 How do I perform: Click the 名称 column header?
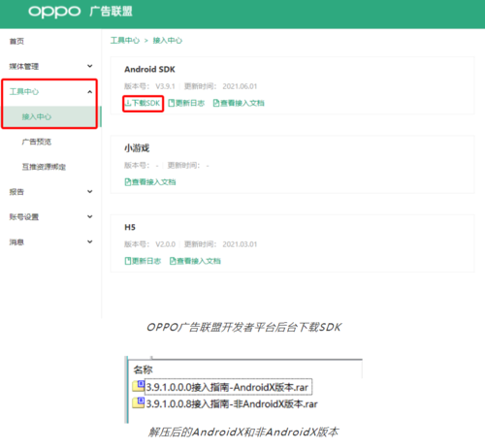(x=143, y=369)
